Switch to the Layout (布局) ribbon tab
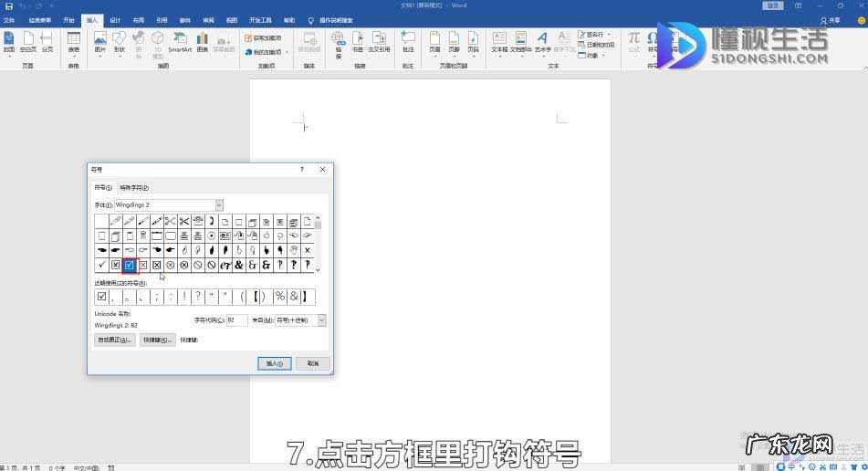The height and width of the screenshot is (471, 868). (x=139, y=20)
